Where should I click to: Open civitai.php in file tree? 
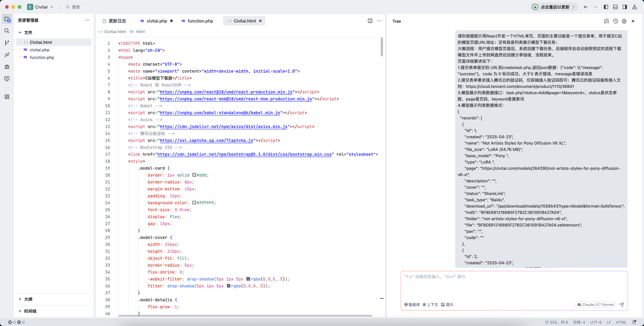coord(54,50)
